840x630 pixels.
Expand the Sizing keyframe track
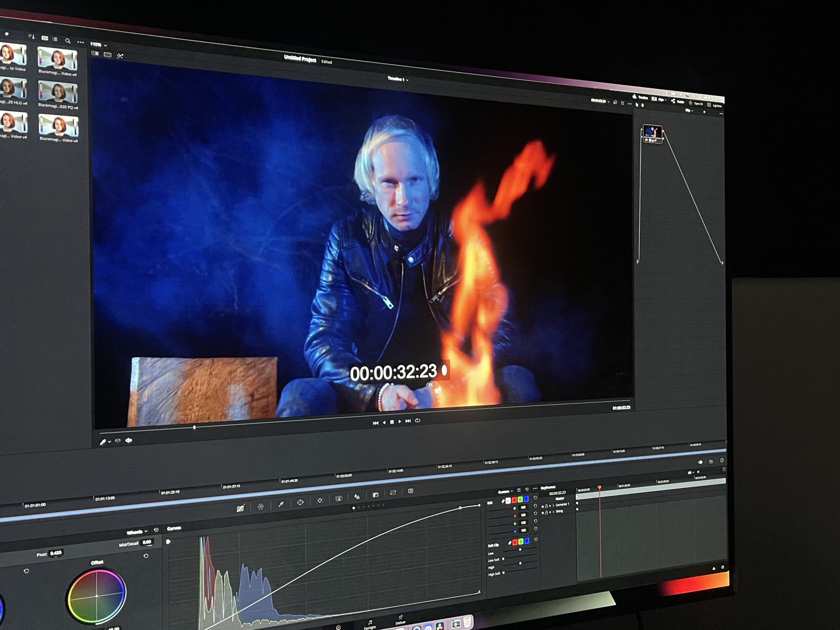point(553,512)
